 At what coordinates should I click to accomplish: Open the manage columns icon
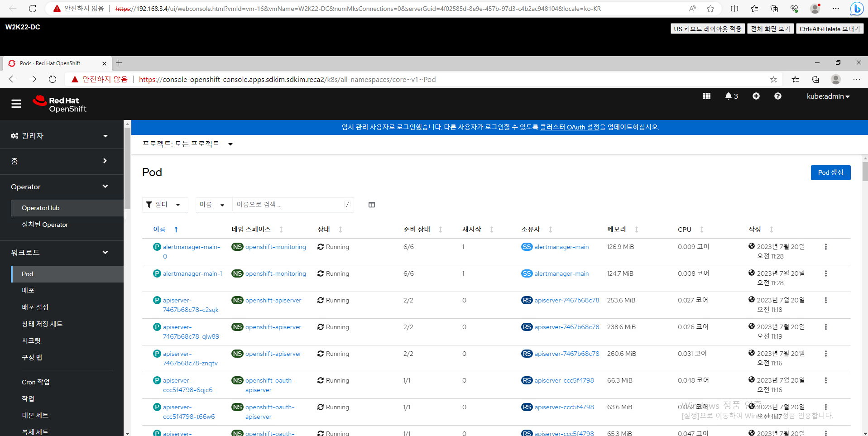[372, 205]
